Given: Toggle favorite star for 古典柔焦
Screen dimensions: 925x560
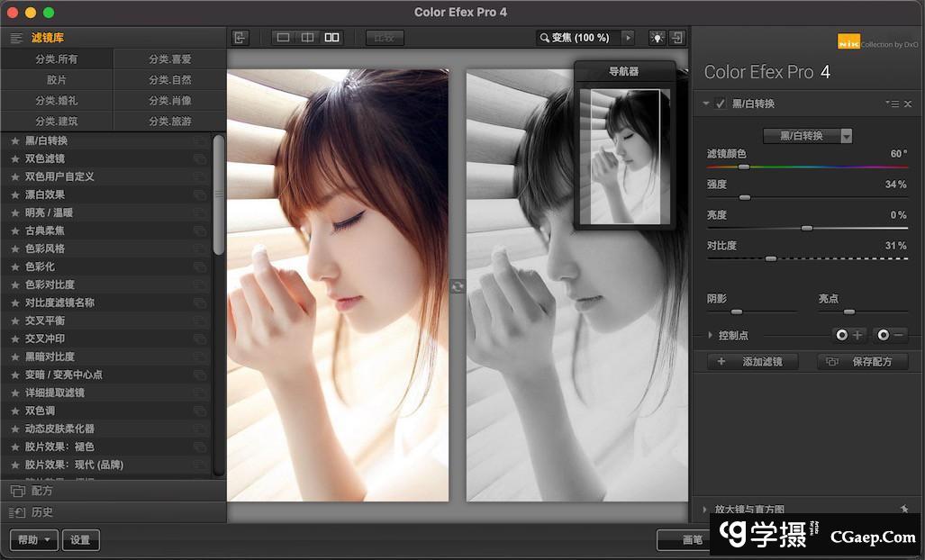Looking at the screenshot, I should tap(14, 230).
